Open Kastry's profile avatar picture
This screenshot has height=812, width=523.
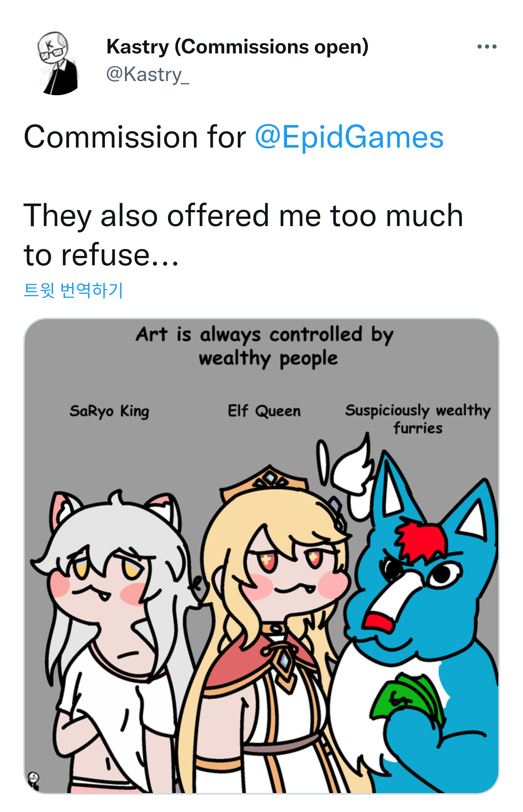click(x=57, y=63)
